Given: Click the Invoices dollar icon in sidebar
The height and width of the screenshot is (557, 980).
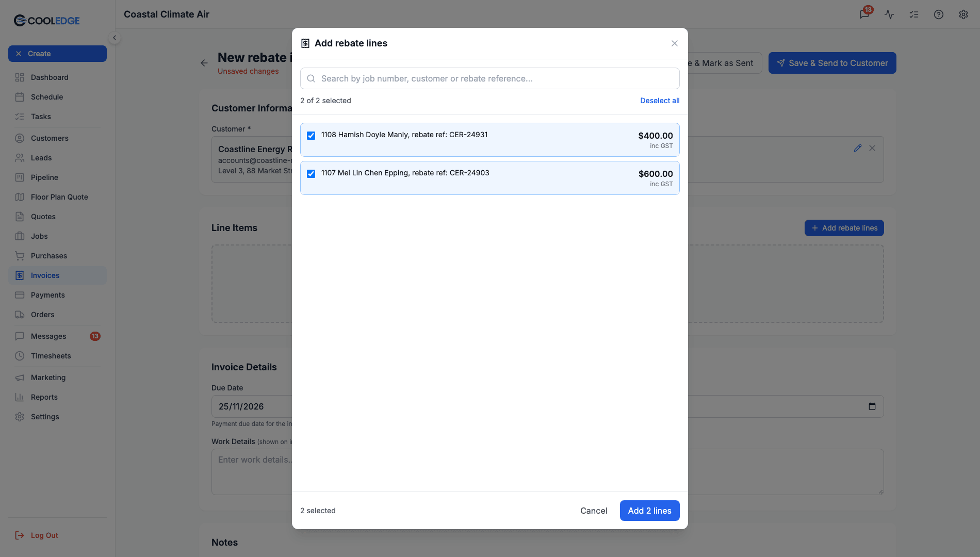Looking at the screenshot, I should point(20,275).
